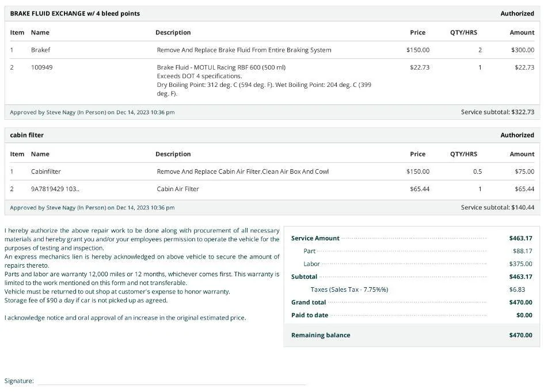Click the Cabinfilter item name

46,172
